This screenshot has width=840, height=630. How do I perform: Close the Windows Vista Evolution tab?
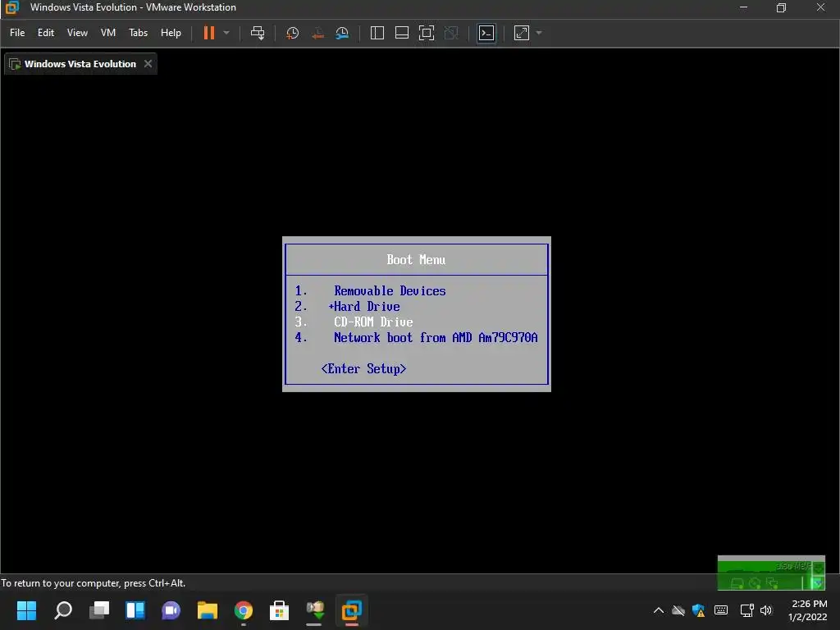148,64
